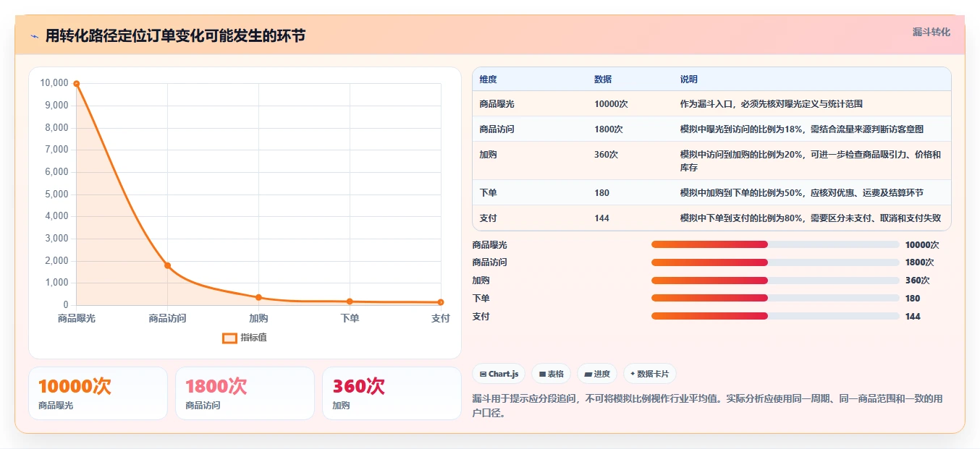Click the 支付 progress bar
Screen dimensions: 980x449
pos(775,316)
